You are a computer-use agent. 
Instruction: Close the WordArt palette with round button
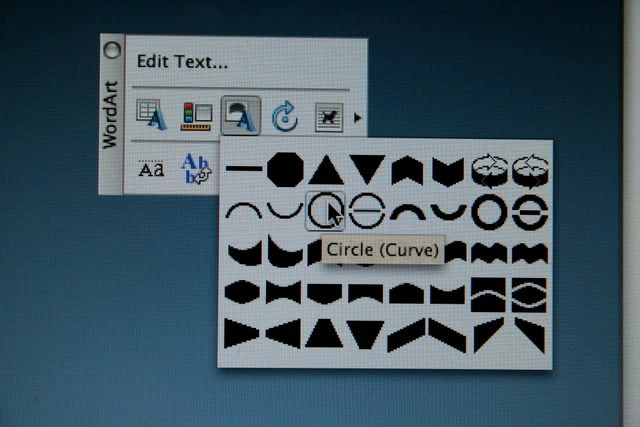coord(112,50)
